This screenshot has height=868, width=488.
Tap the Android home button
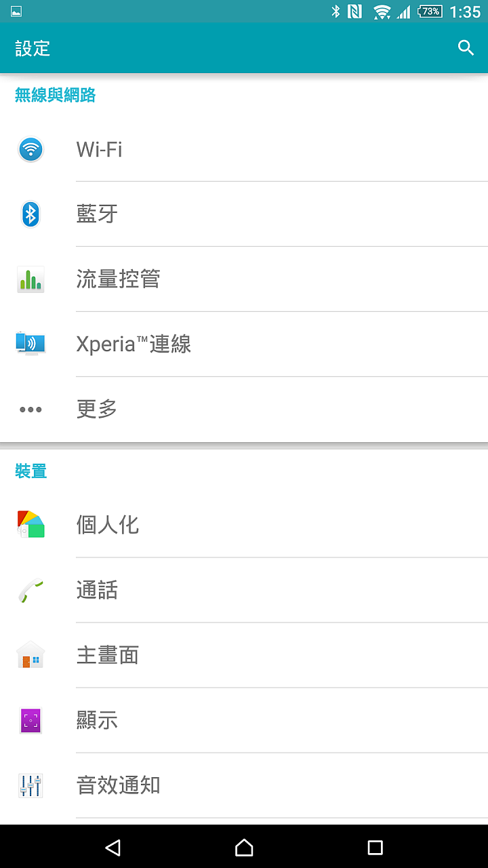(x=244, y=847)
